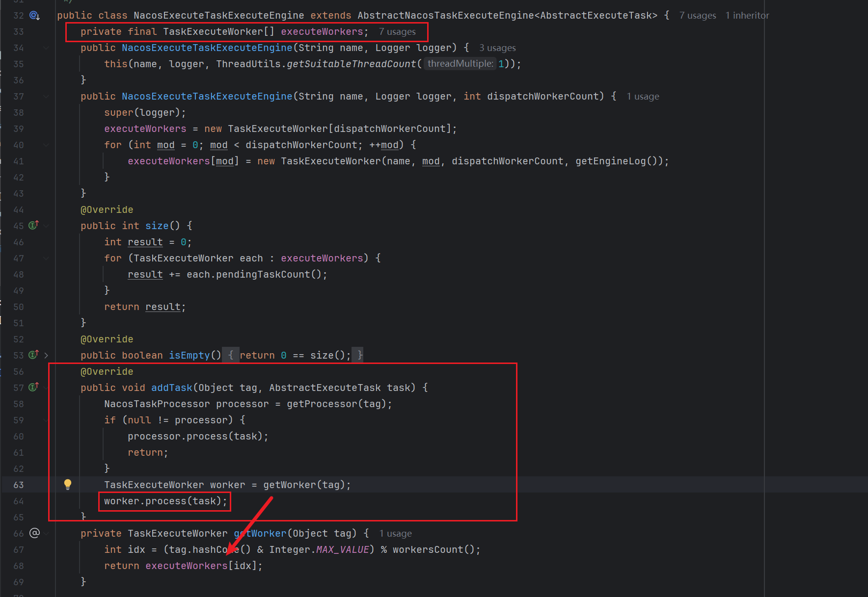Click '1 usage' hint next to dispatchWorkerCount constructor
868x597 pixels.
coord(642,97)
